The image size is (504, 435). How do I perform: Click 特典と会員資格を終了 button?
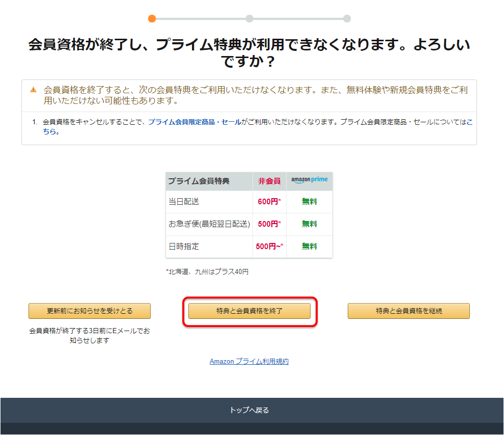click(249, 311)
